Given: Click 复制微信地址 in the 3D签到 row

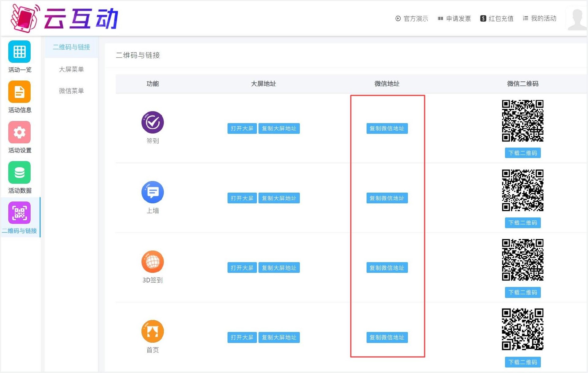Looking at the screenshot, I should [x=387, y=268].
